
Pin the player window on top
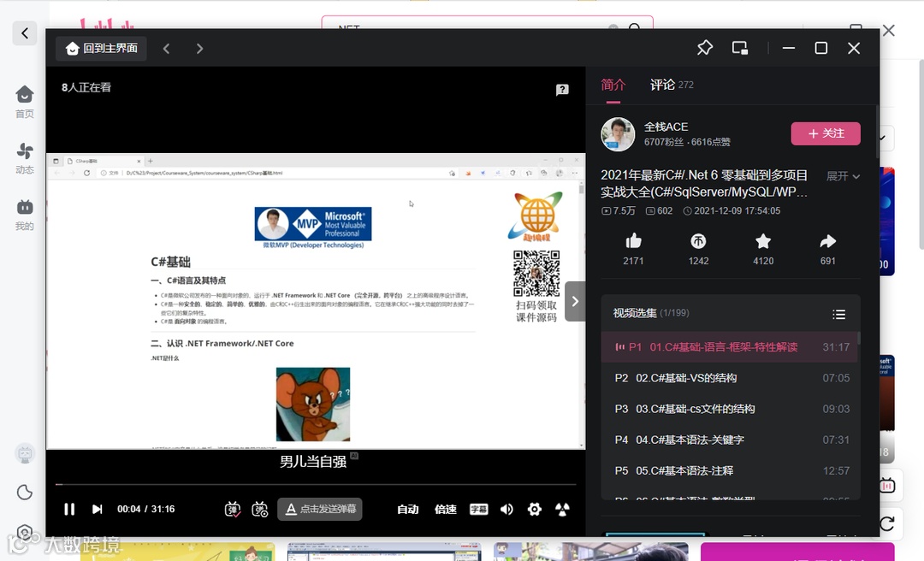click(704, 48)
